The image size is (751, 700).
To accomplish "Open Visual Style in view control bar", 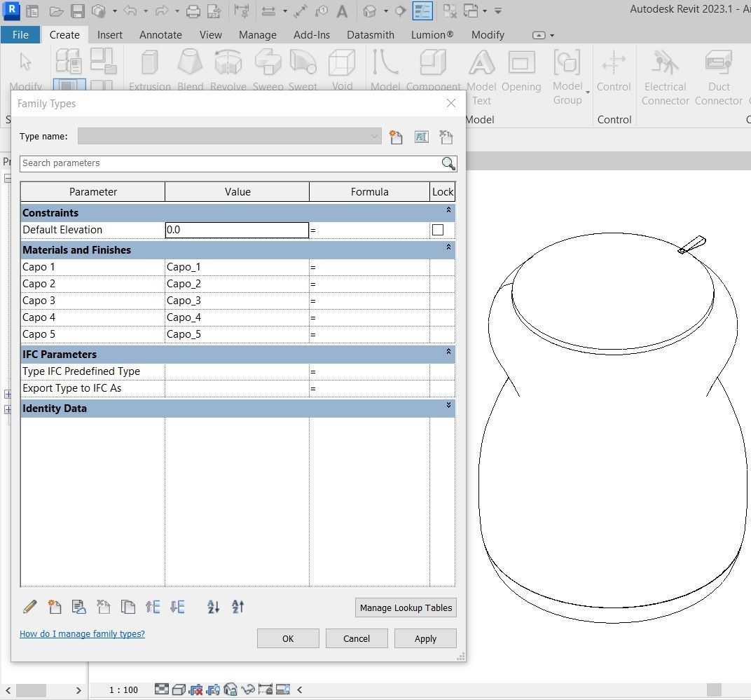I will tap(179, 689).
